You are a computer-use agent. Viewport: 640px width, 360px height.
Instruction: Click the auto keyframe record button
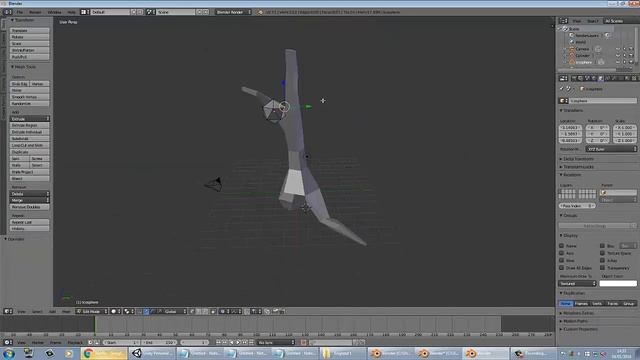coord(303,342)
